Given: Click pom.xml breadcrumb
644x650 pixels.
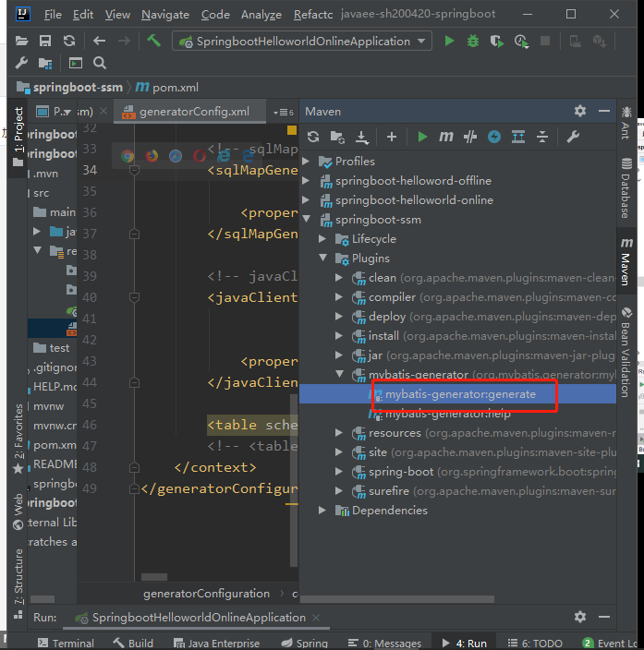Looking at the screenshot, I should [167, 88].
